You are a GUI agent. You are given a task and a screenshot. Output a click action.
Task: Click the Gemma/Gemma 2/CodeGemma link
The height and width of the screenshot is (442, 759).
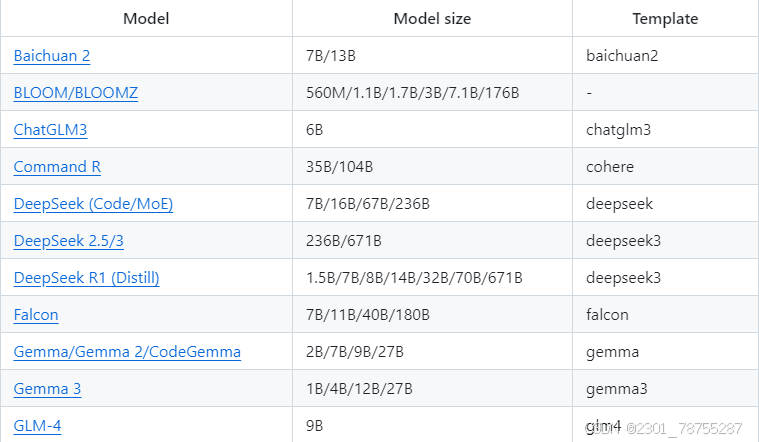pyautogui.click(x=127, y=352)
